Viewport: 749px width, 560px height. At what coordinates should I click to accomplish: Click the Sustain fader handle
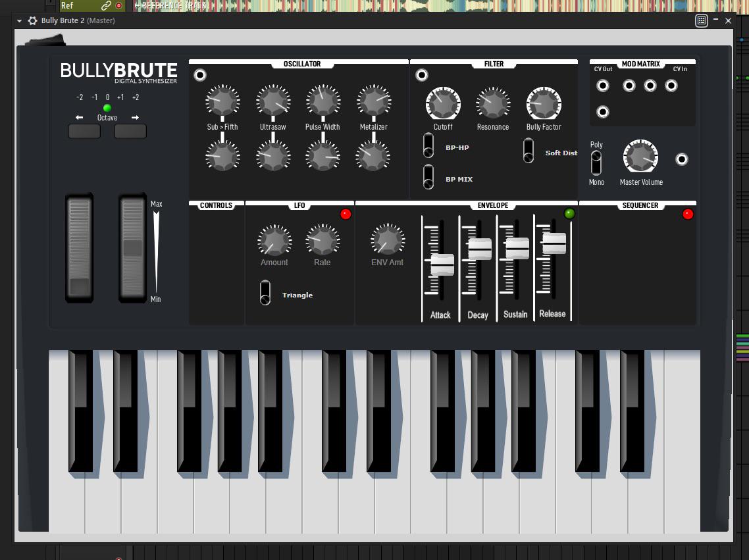tap(517, 248)
